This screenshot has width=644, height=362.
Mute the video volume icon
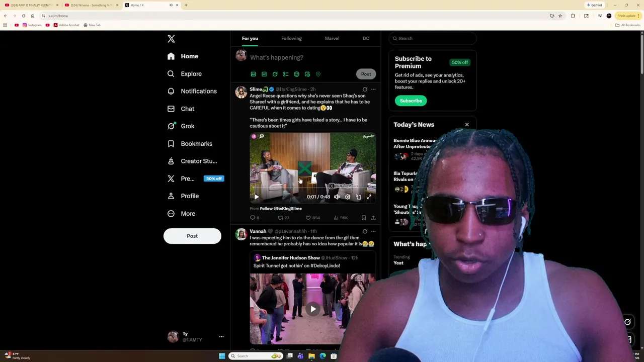[337, 197]
